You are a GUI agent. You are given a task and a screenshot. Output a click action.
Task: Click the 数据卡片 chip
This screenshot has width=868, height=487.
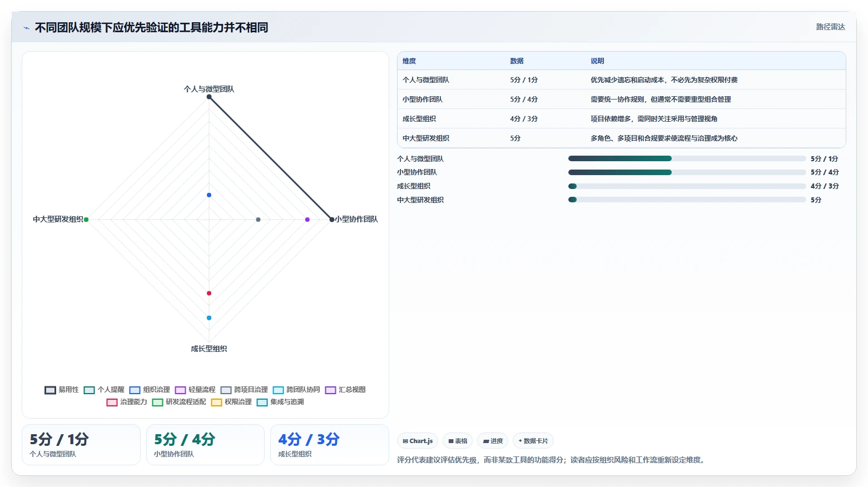[x=533, y=441]
